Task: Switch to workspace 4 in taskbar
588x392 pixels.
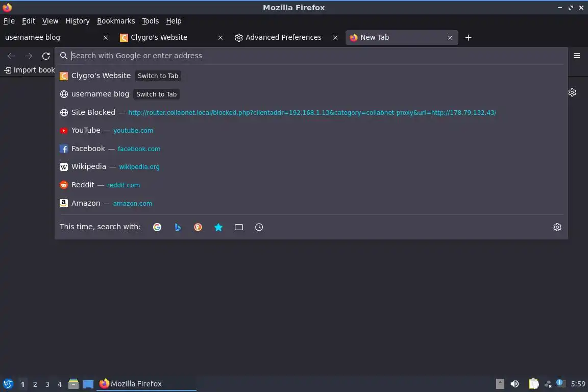Action: pyautogui.click(x=60, y=384)
